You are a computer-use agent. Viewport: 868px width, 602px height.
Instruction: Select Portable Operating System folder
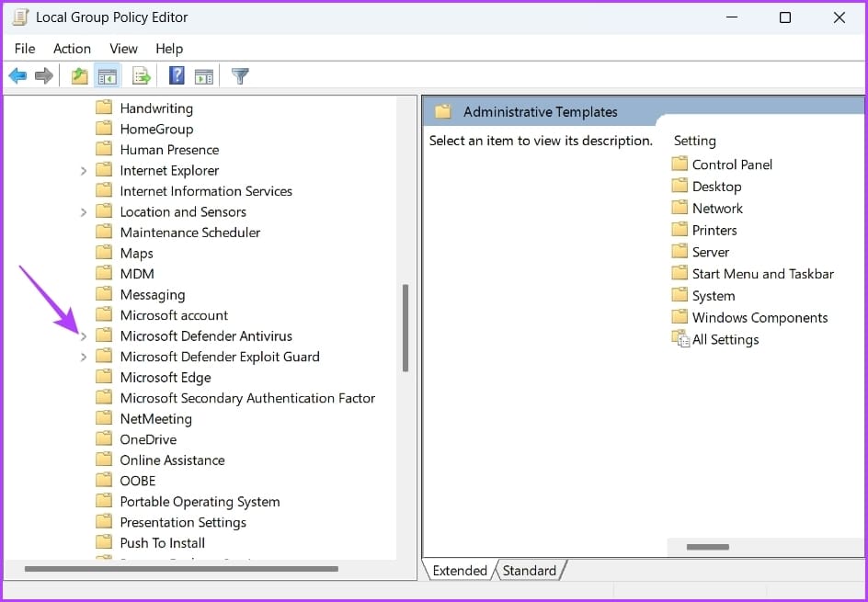coord(200,501)
